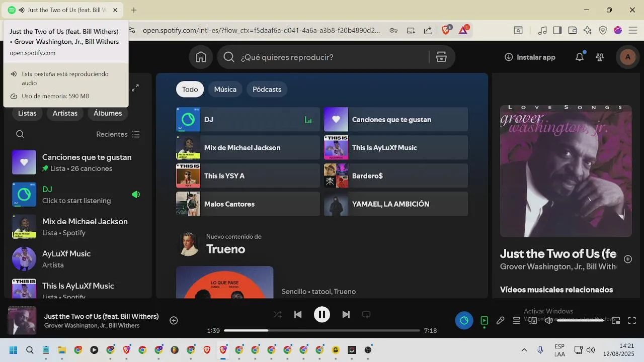The height and width of the screenshot is (362, 644).
Task: Open Brave Rewards triangle icon
Action: pos(463,30)
